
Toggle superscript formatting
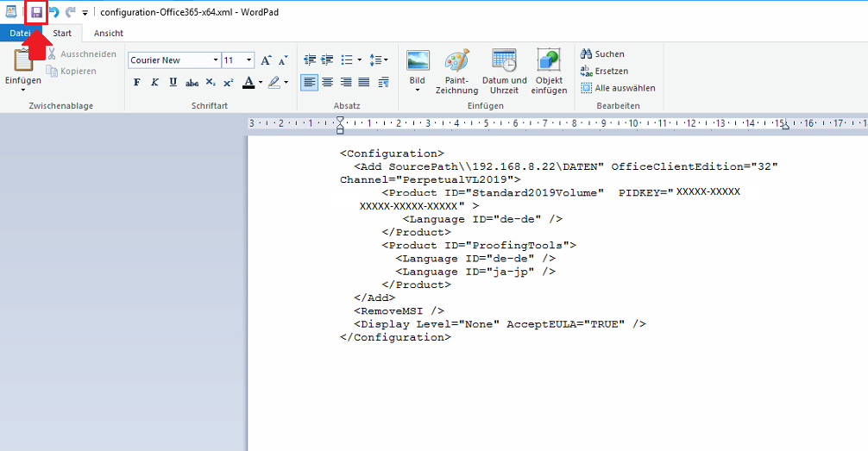click(x=228, y=83)
